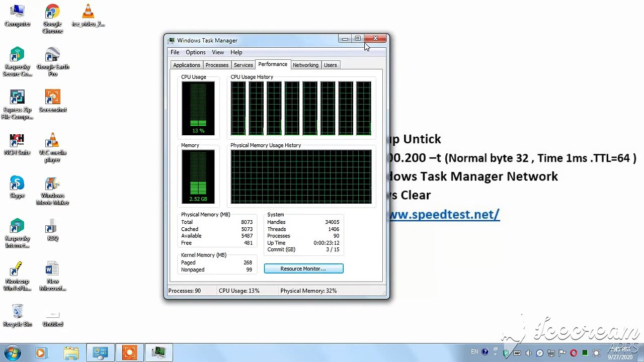This screenshot has width=644, height=362.
Task: Switch to the Services tab
Action: point(243,65)
